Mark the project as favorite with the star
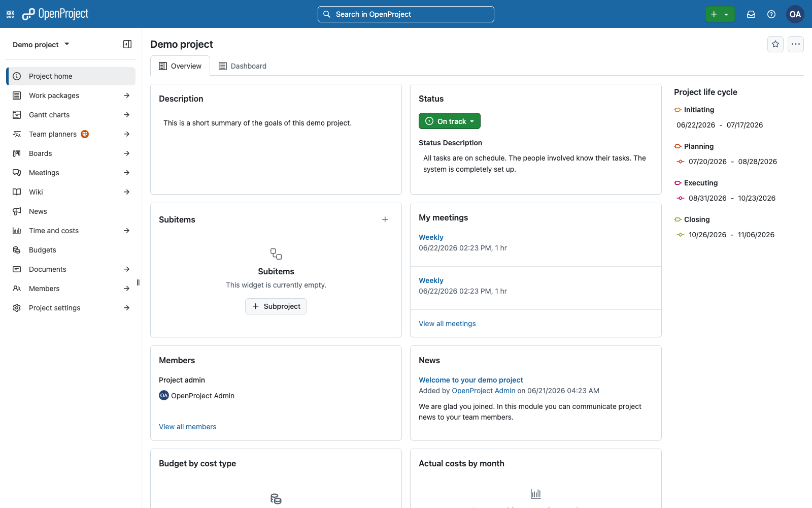This screenshot has width=812, height=508. [x=775, y=44]
